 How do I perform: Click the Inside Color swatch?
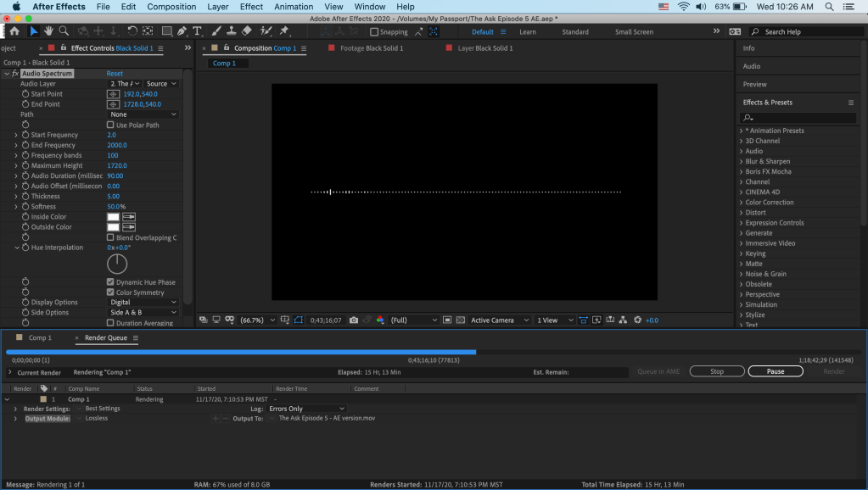click(x=113, y=217)
